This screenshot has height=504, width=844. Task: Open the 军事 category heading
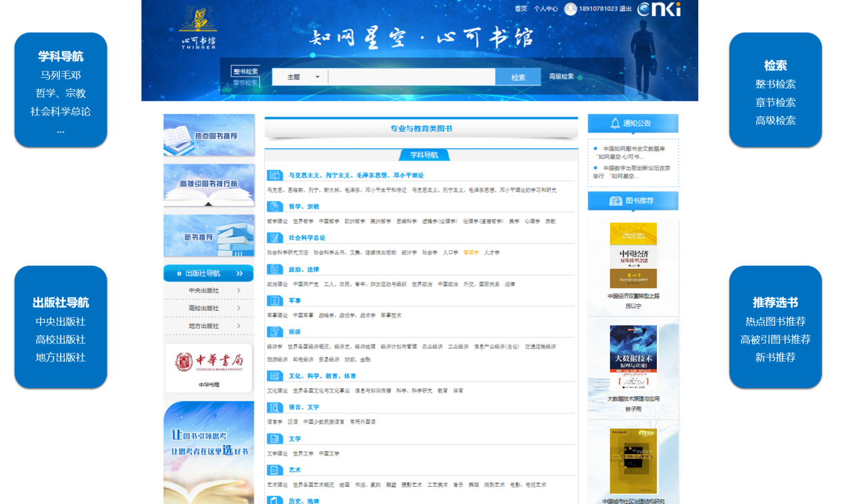click(x=294, y=300)
